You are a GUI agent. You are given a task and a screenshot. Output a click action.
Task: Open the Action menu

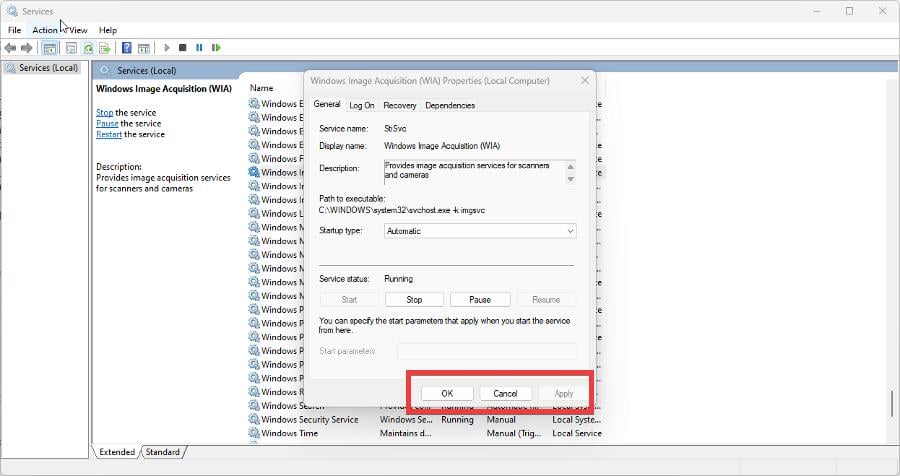[x=45, y=30]
